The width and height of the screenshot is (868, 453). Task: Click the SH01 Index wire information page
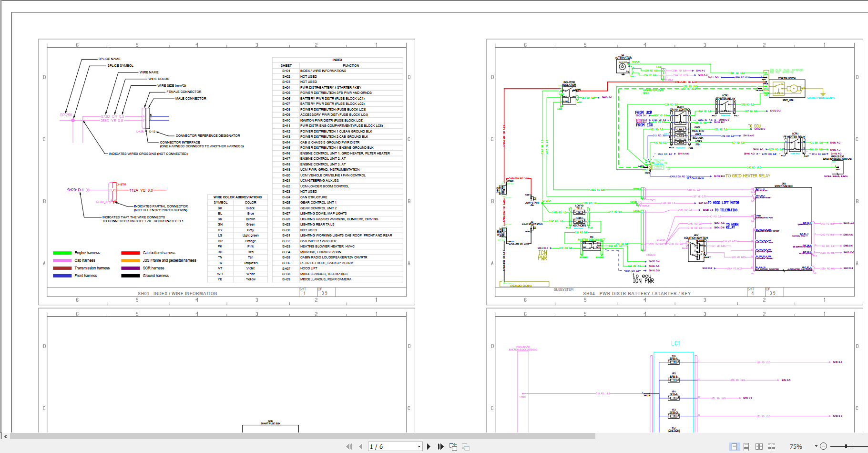click(x=226, y=172)
